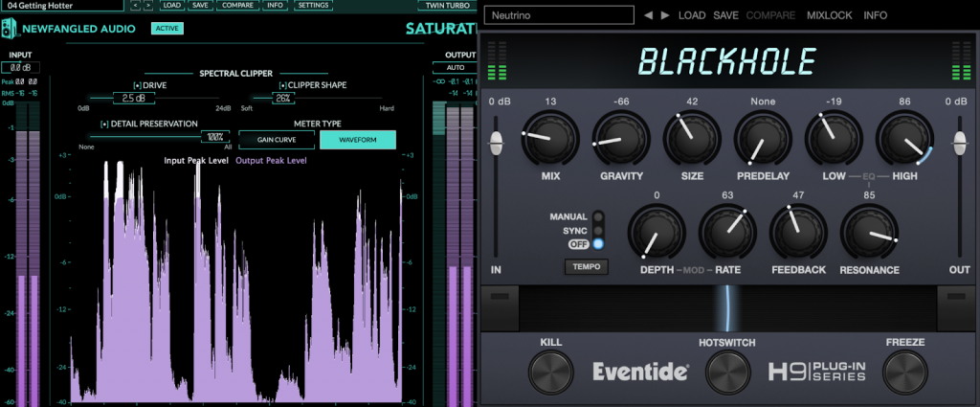
Task: Switch meter type to WAVEFORM
Action: [x=358, y=140]
